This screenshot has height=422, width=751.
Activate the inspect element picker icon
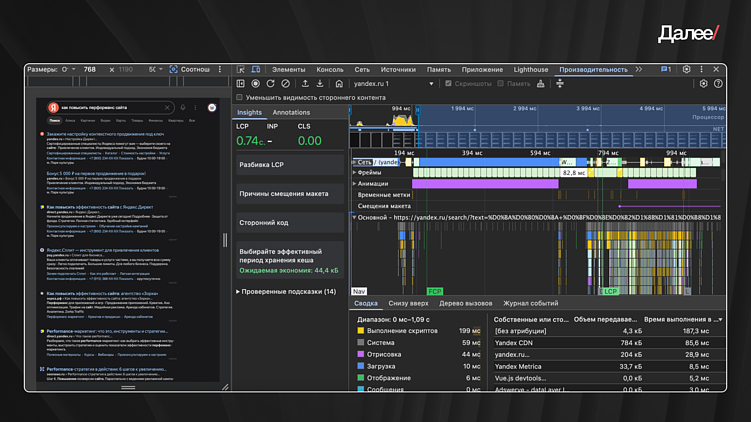[x=240, y=69]
